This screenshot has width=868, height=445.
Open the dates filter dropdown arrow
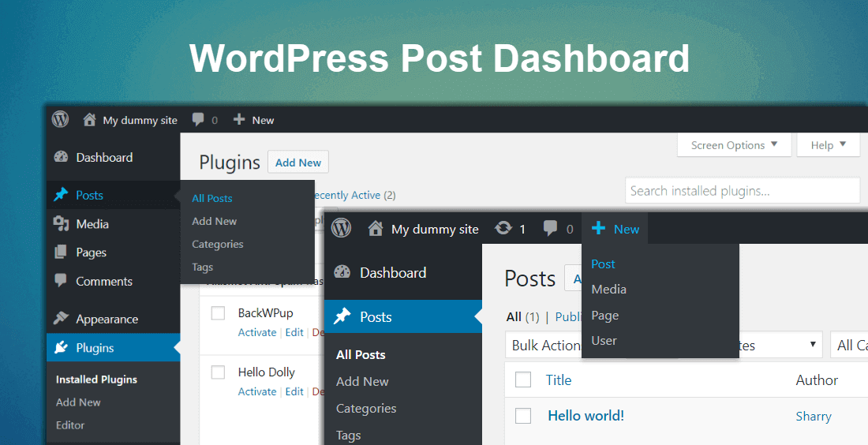coord(813,344)
